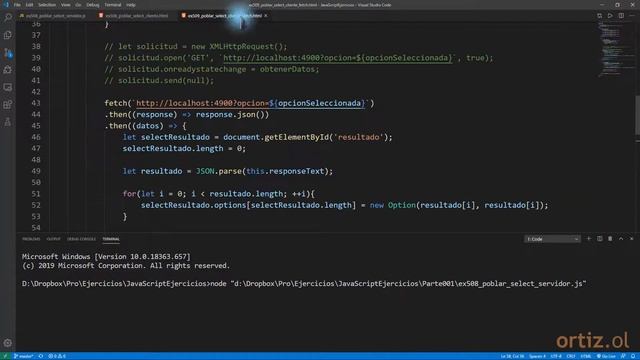
Task: Open the Explorer view in activity bar
Action: pyautogui.click(x=8, y=35)
